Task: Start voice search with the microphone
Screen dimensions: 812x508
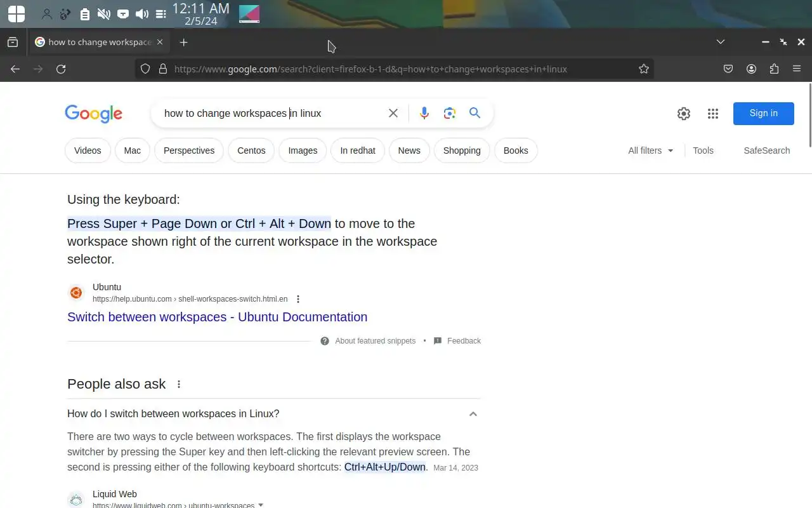Action: (x=424, y=113)
